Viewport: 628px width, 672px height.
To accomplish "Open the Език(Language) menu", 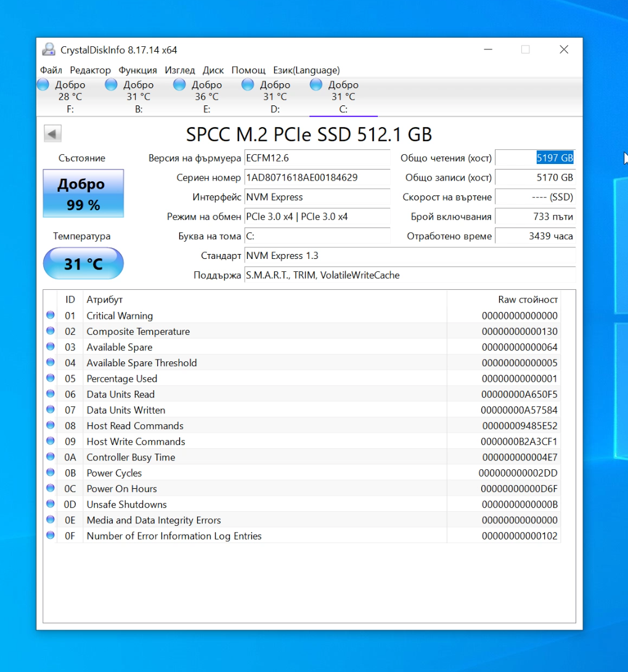I will 307,70.
